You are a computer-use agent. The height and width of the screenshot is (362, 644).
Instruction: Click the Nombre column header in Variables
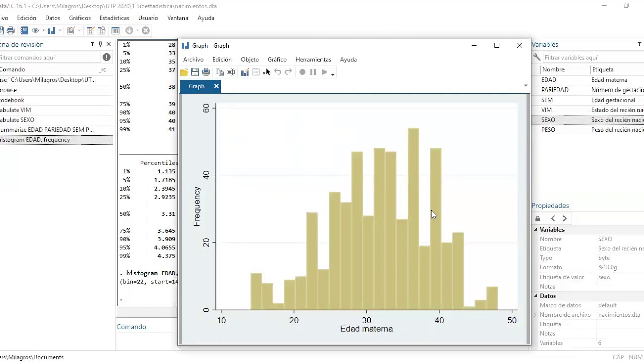566,69
